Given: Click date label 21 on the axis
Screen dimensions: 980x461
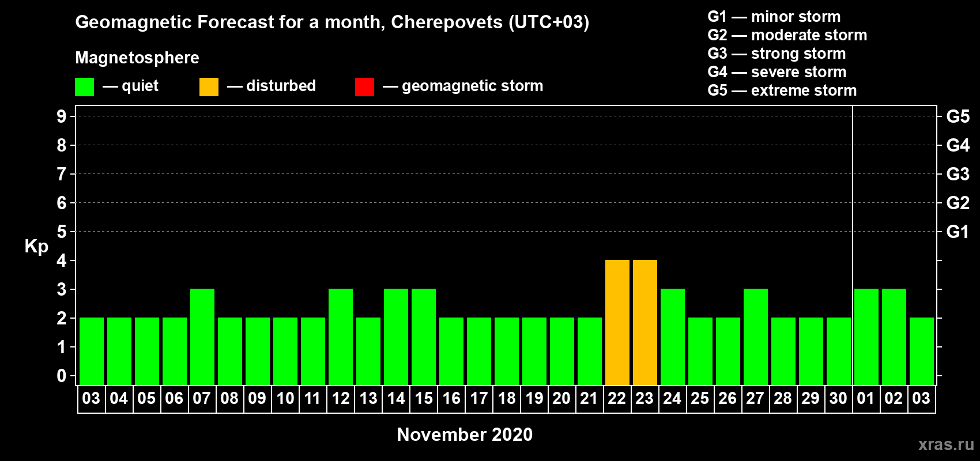Looking at the screenshot, I should point(590,399).
